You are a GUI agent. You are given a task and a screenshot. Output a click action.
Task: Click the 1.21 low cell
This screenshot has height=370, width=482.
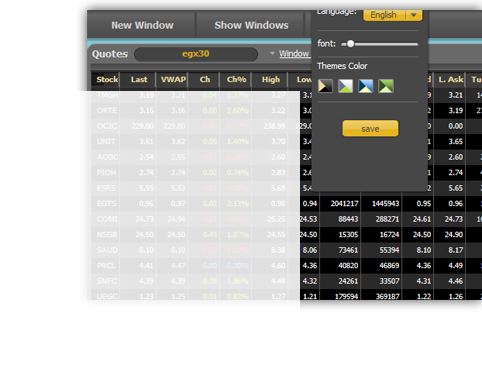click(x=309, y=296)
